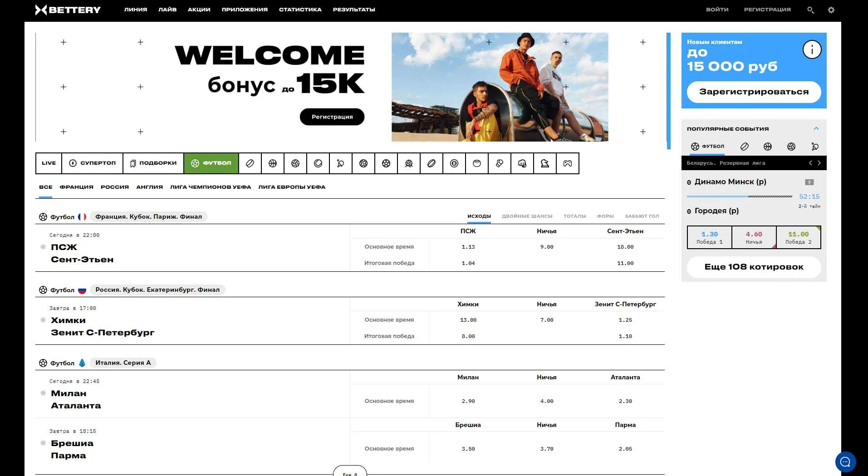The height and width of the screenshot is (476, 868).
Task: Click the info icon on bonus card
Action: [812, 49]
